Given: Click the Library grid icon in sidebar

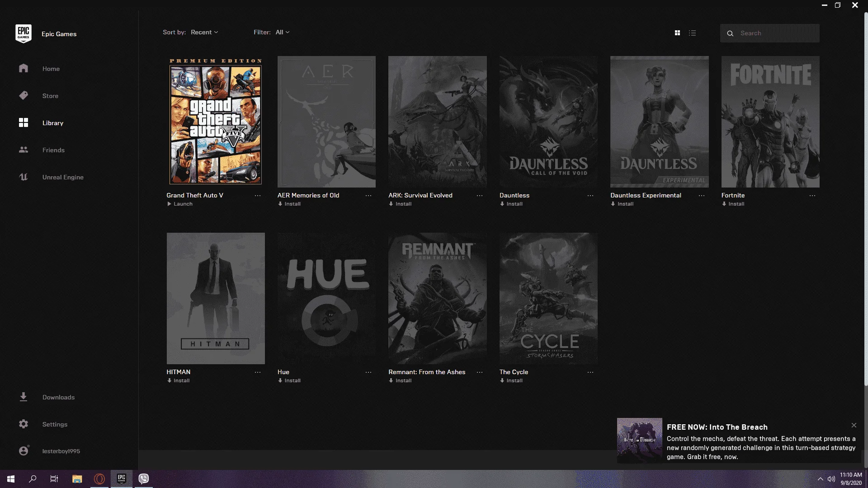Looking at the screenshot, I should tap(24, 122).
